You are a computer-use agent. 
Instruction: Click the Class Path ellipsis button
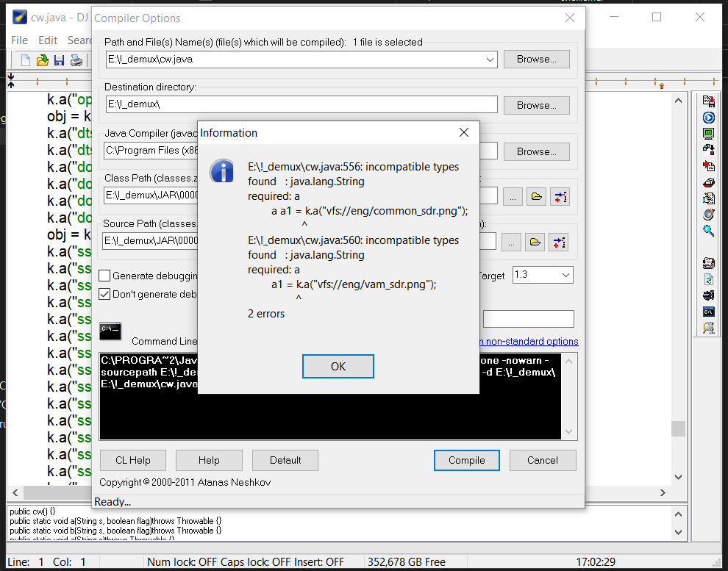point(513,197)
